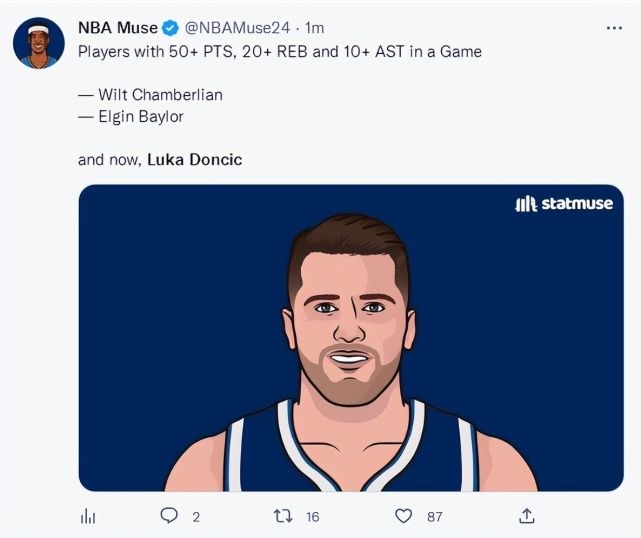Click the bold Luka Doncic text
Image resolution: width=641 pixels, height=538 pixels.
(194, 160)
